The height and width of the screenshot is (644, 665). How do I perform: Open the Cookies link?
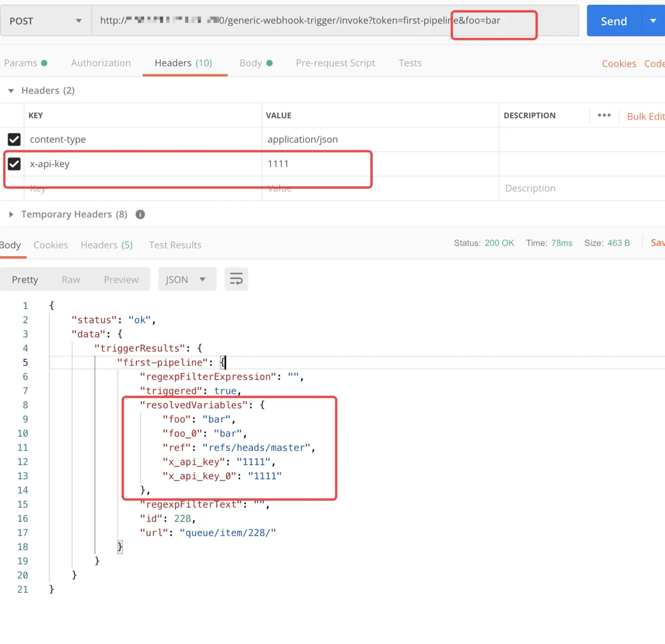(619, 63)
